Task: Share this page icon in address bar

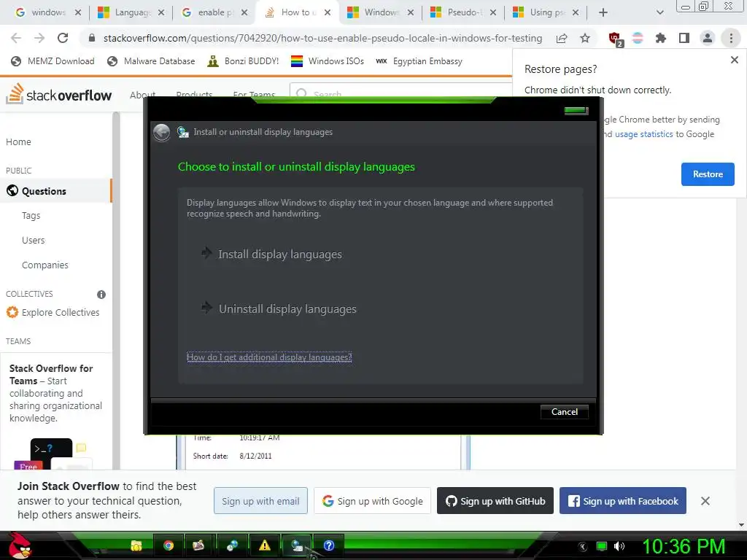Action: coord(562,38)
